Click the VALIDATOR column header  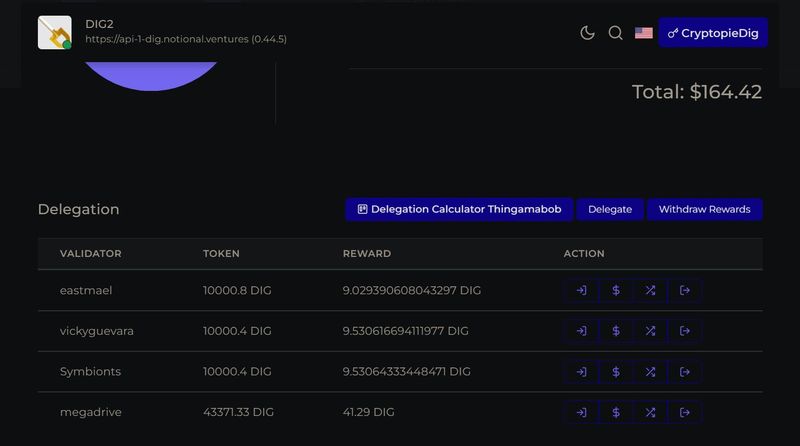[x=90, y=254]
